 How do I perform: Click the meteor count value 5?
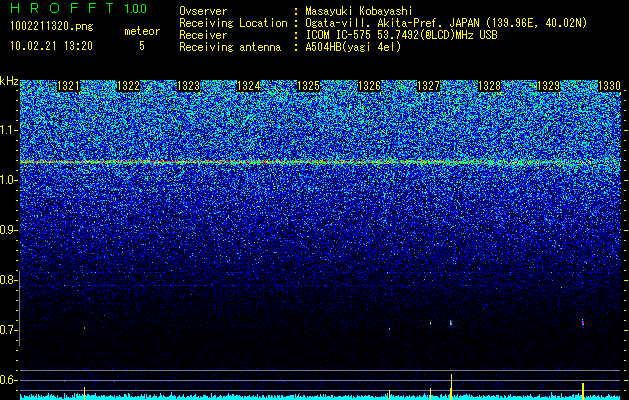[142, 46]
